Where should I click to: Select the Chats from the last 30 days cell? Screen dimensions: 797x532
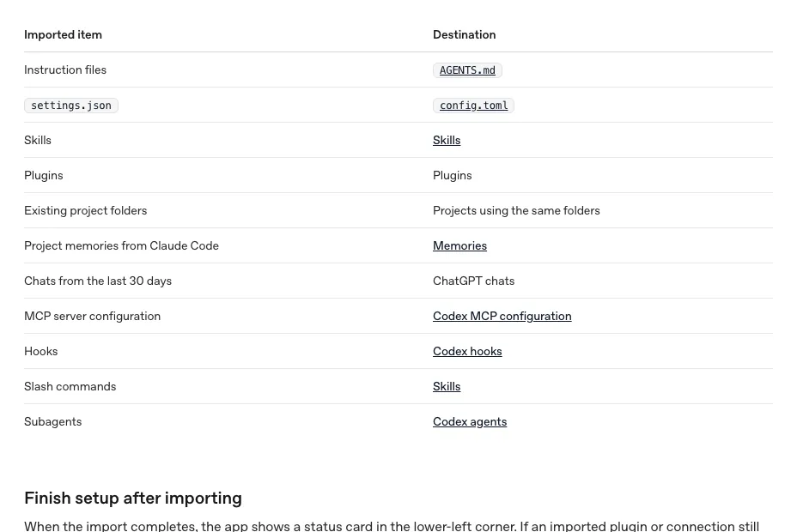98,281
